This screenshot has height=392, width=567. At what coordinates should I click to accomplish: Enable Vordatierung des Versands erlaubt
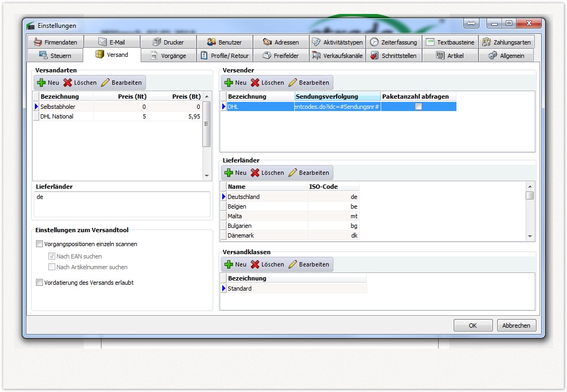pyautogui.click(x=39, y=283)
